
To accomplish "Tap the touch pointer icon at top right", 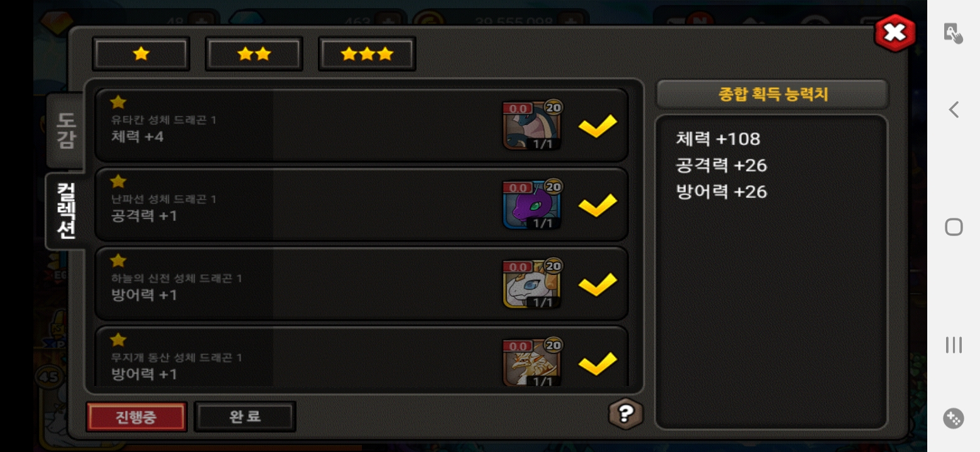I will (954, 33).
